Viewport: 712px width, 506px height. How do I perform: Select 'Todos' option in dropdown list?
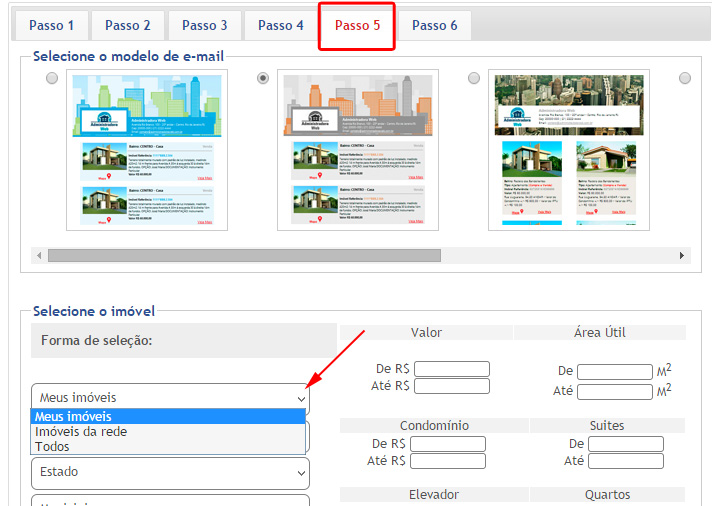52,447
